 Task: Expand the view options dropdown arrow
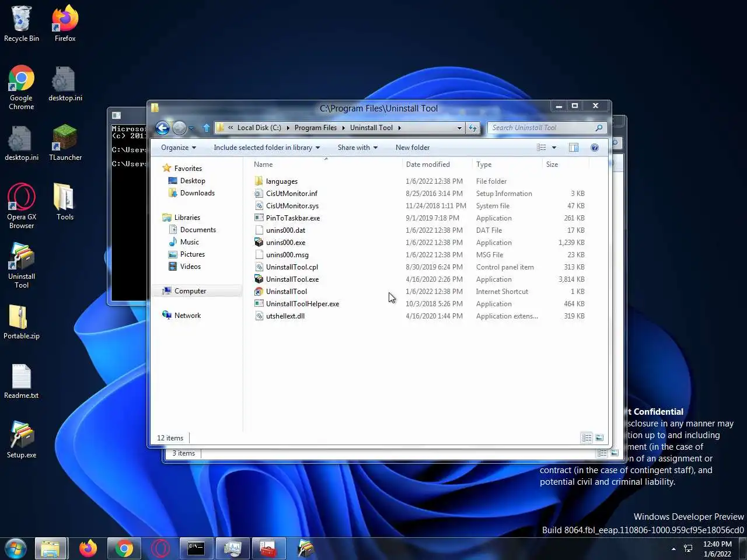[x=554, y=148]
